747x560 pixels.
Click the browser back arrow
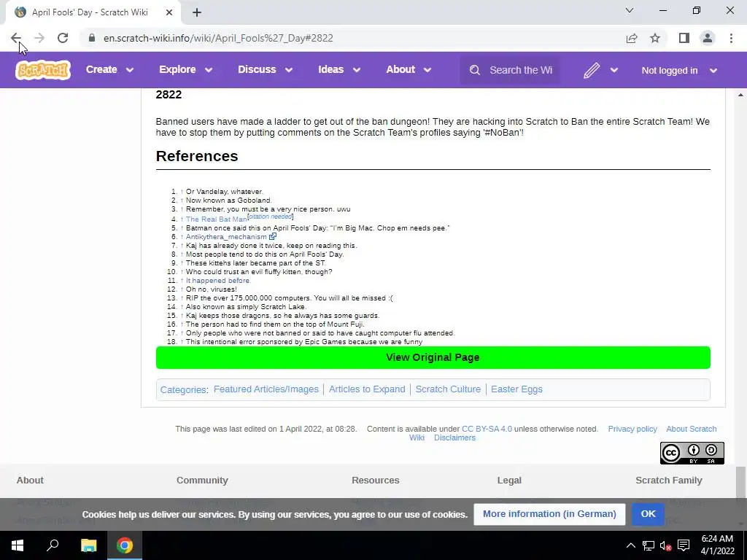(x=16, y=38)
